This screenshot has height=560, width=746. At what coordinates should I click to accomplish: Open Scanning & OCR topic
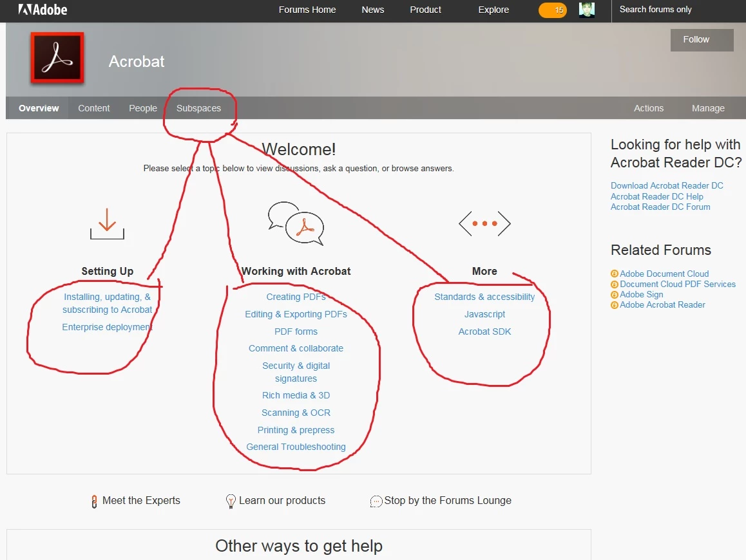(x=296, y=413)
